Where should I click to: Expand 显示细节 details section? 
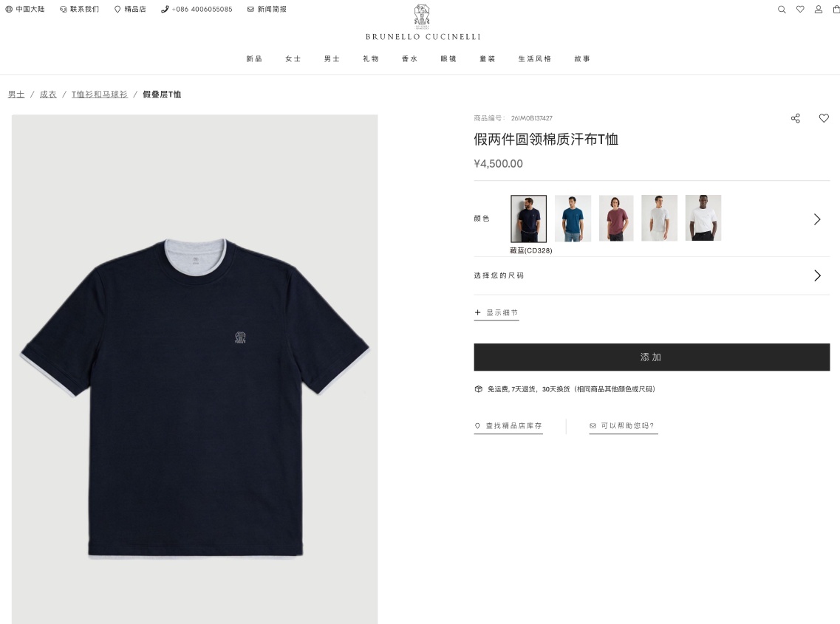pyautogui.click(x=496, y=313)
